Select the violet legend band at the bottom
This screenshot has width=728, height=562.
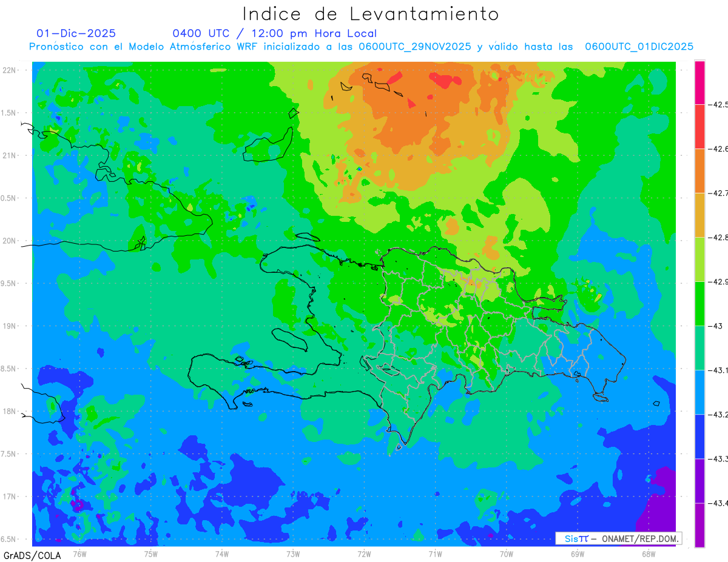pos(699,525)
